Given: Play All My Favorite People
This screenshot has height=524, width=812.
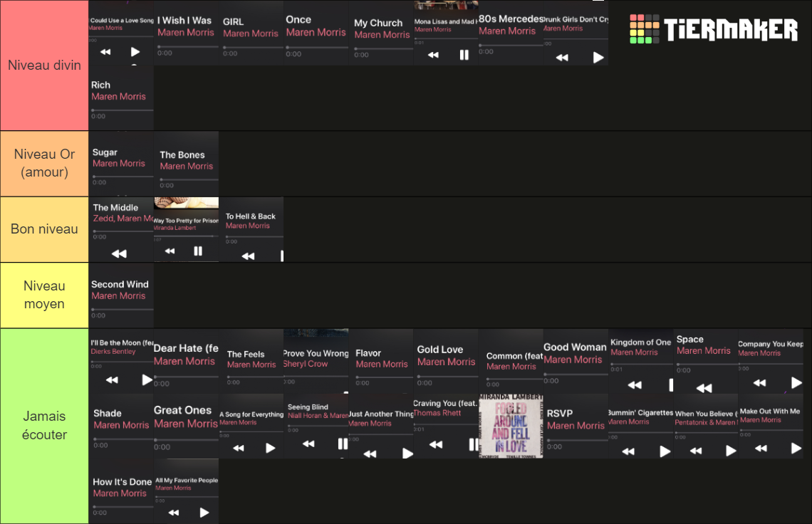Looking at the screenshot, I should 204,513.
